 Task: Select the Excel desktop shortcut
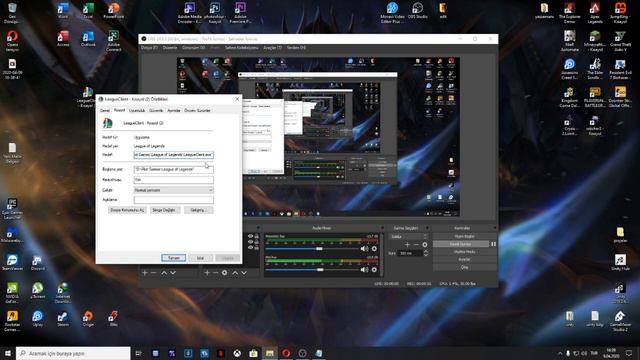coord(88,11)
